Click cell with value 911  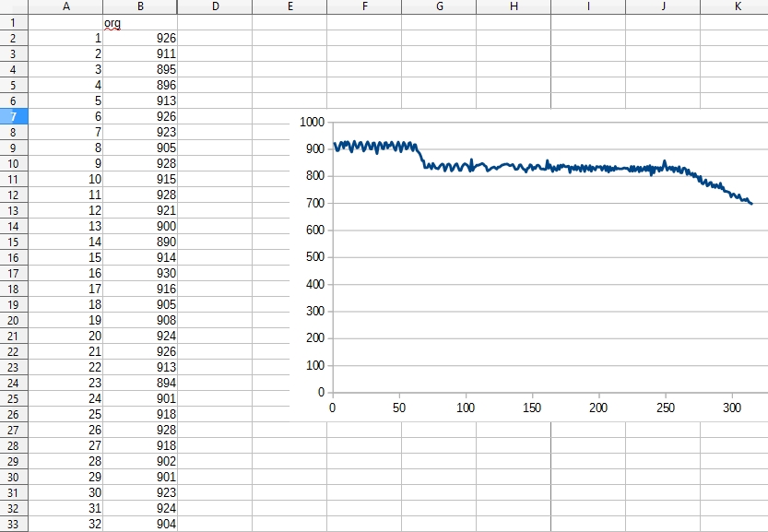[140, 53]
